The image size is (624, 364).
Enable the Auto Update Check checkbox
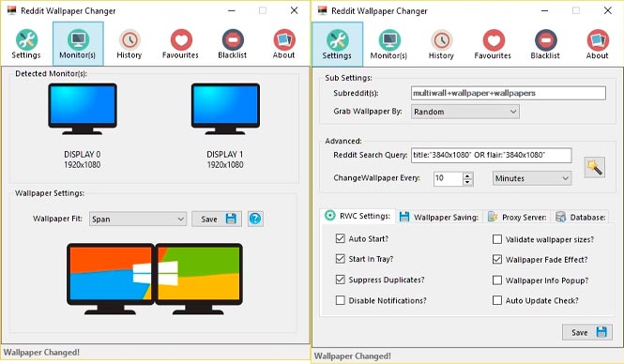[x=497, y=300]
